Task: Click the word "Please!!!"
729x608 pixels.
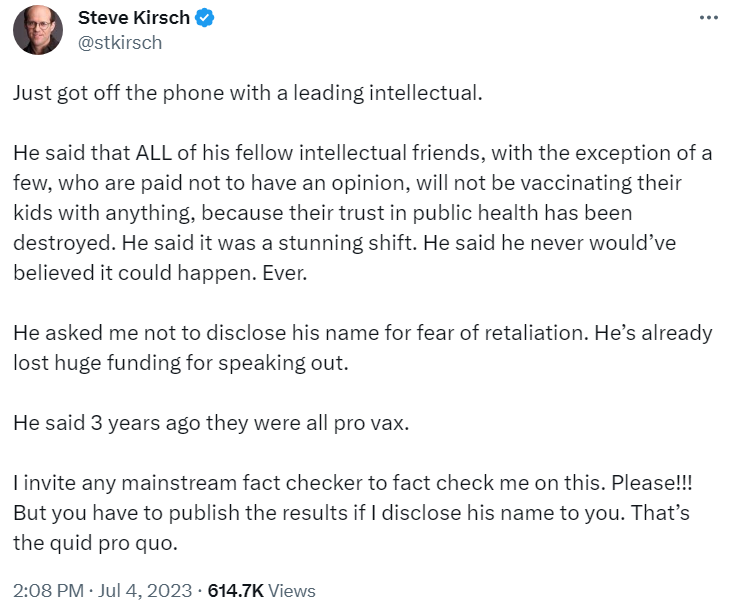Action: (655, 482)
